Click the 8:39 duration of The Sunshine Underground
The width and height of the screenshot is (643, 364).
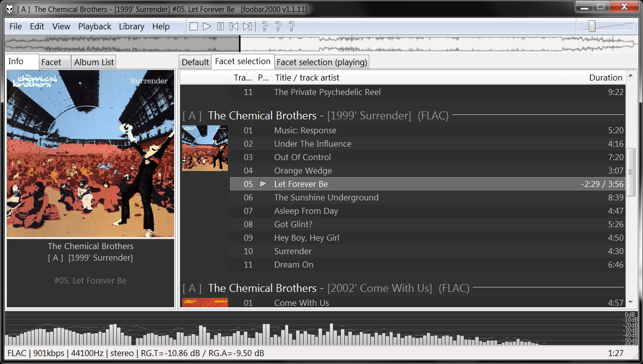coord(616,197)
